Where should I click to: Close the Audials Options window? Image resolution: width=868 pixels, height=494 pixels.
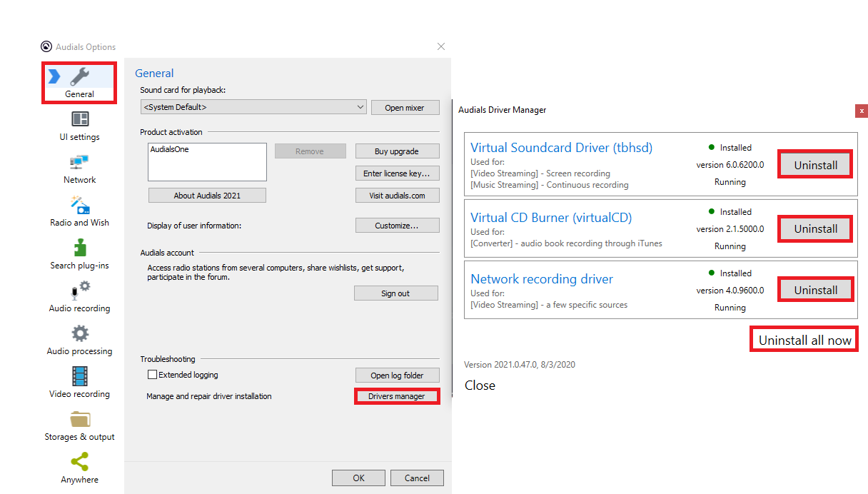441,46
